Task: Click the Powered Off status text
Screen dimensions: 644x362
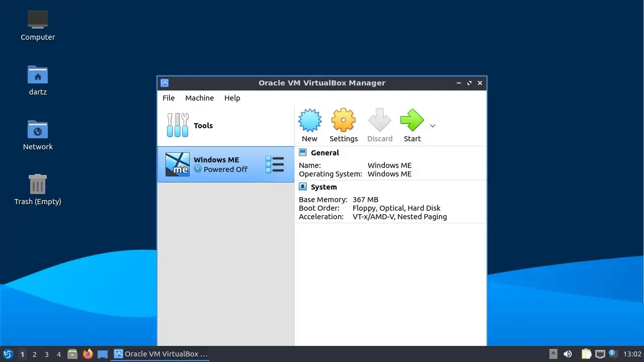Action: click(x=225, y=169)
